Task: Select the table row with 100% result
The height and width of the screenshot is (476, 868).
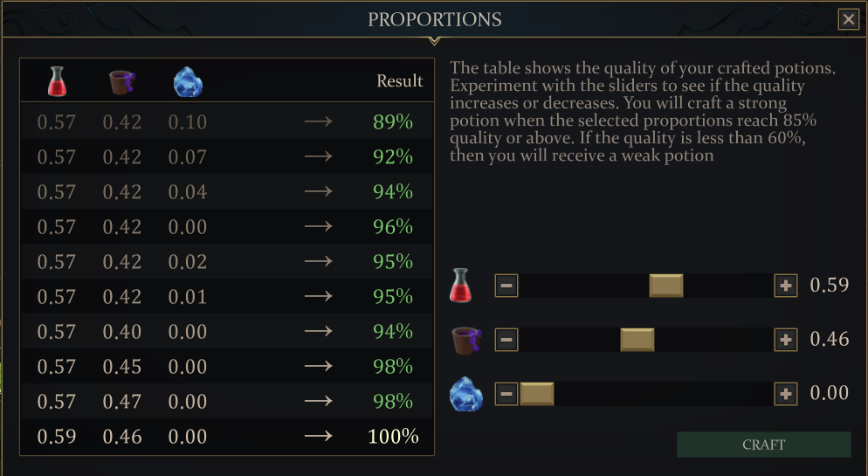Action: coord(227,437)
